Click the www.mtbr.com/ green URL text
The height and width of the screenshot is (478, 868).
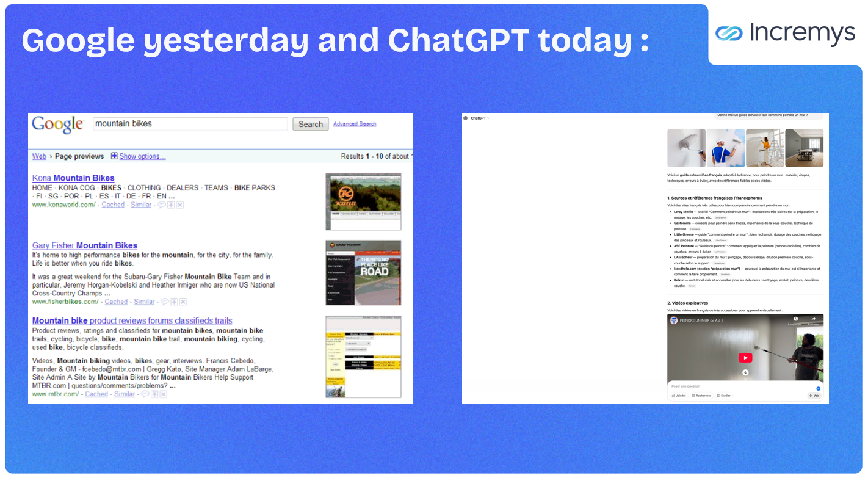click(x=56, y=394)
